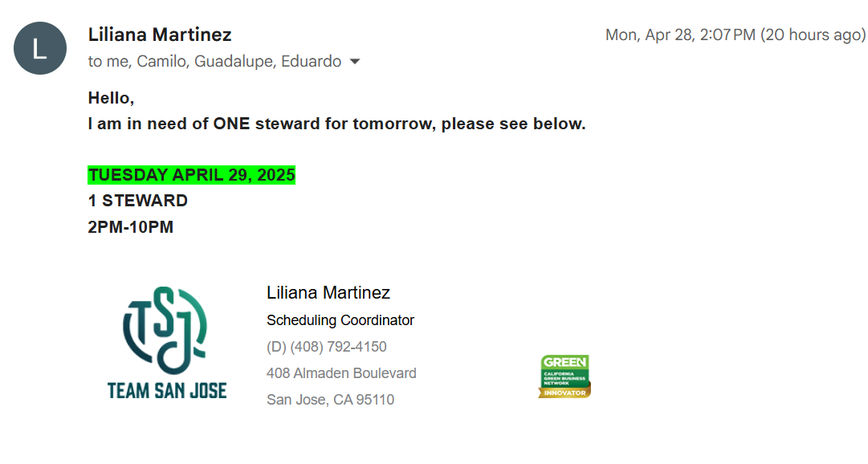Click the sender name in the email header
Viewport: 868px width, 464px height.
click(160, 35)
